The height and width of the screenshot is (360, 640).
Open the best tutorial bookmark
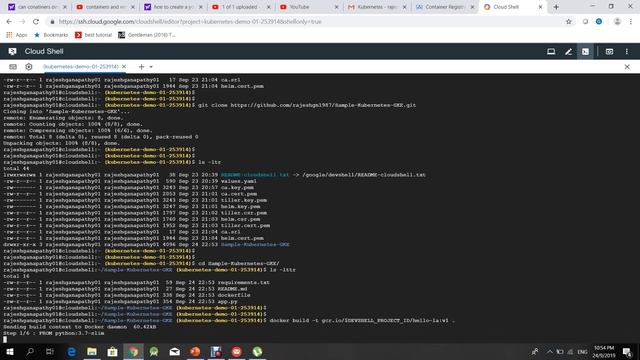tap(93, 35)
